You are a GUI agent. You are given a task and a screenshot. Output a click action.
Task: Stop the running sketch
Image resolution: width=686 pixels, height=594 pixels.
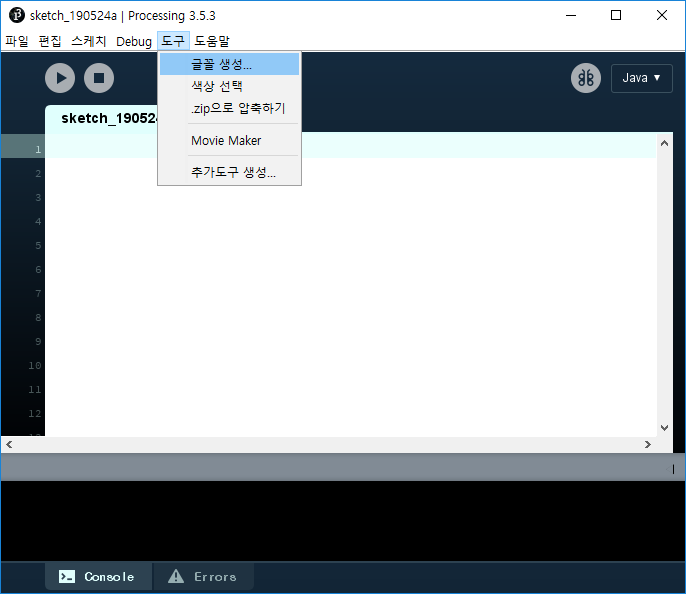pos(99,78)
